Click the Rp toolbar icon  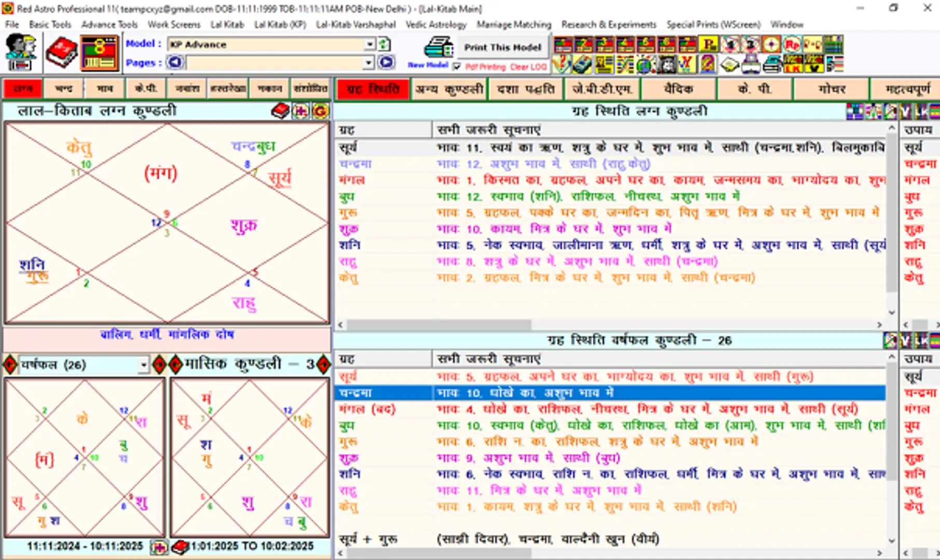793,45
